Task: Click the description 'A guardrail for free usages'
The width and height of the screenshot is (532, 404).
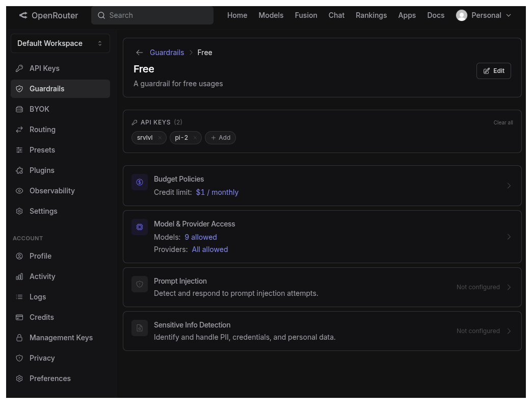Action: point(178,84)
